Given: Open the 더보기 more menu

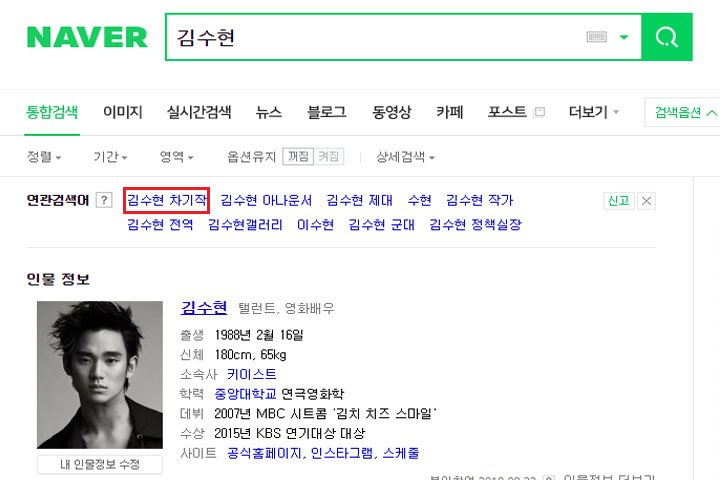Looking at the screenshot, I should pos(594,112).
